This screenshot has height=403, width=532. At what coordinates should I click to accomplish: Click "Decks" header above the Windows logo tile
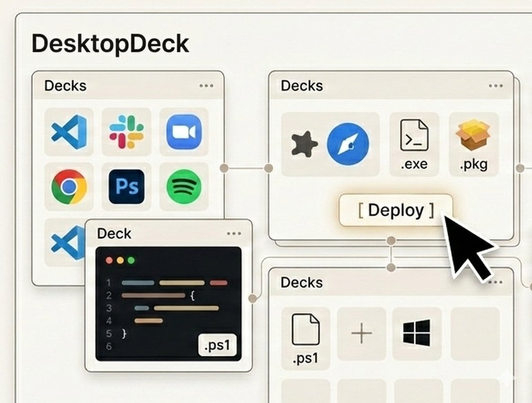pos(301,282)
